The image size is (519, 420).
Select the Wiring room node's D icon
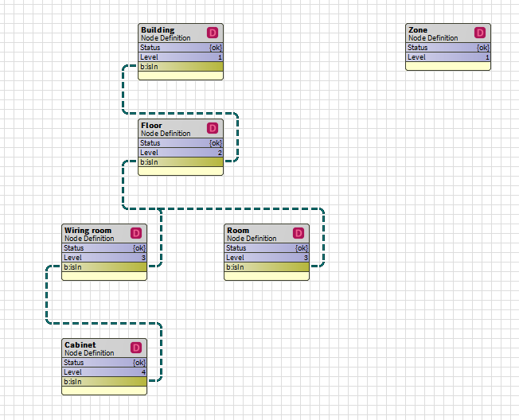[136, 233]
